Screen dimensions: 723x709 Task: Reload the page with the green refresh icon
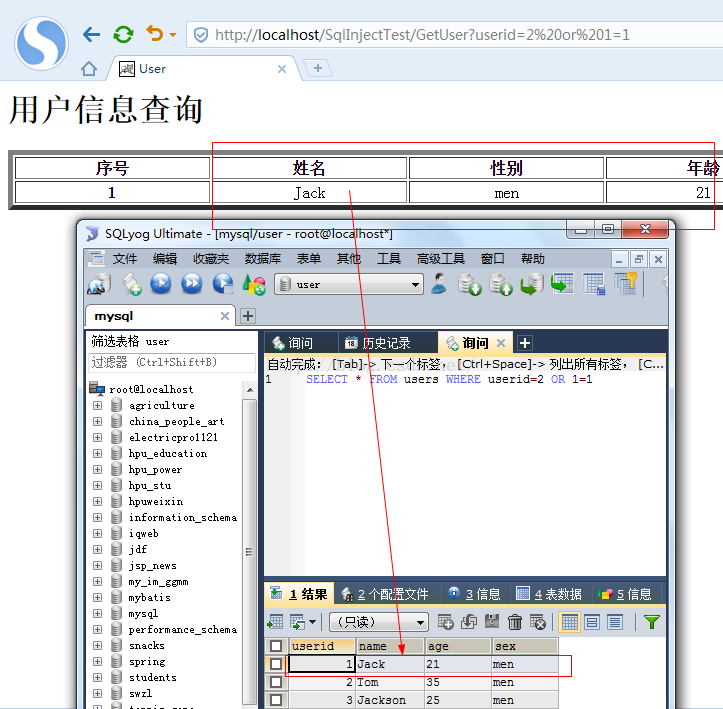tap(123, 34)
